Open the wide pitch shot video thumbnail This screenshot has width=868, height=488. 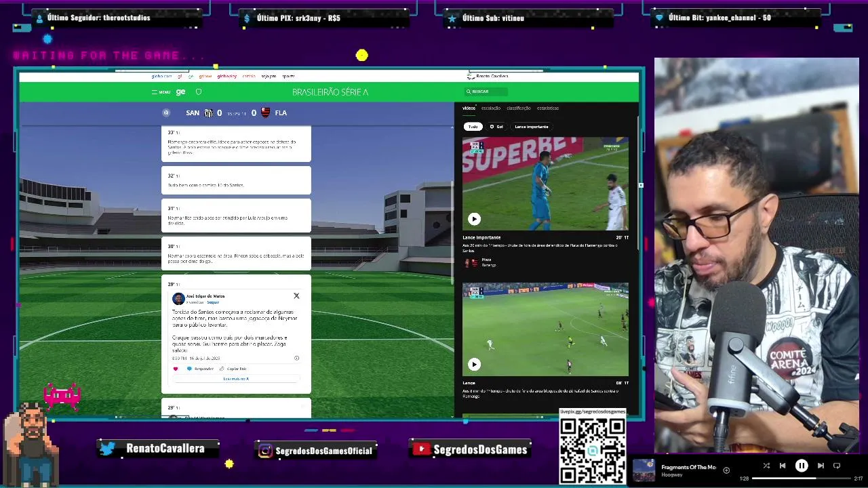tap(545, 329)
